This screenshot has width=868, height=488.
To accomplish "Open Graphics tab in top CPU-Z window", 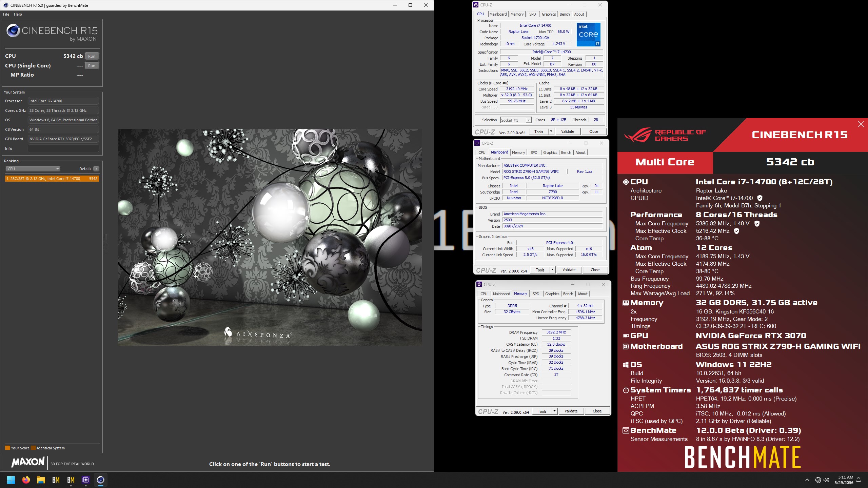I will click(549, 14).
